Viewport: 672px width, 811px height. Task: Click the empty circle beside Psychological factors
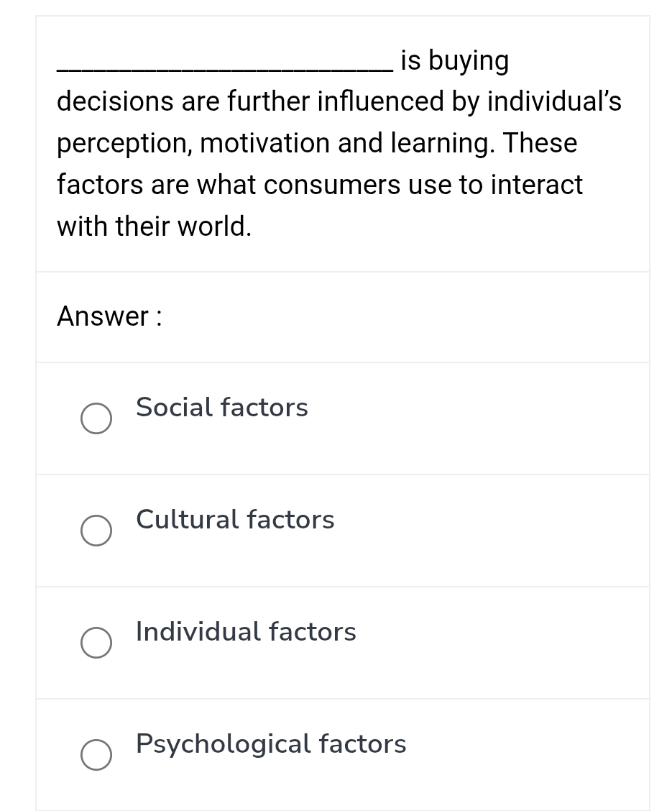coord(96,755)
